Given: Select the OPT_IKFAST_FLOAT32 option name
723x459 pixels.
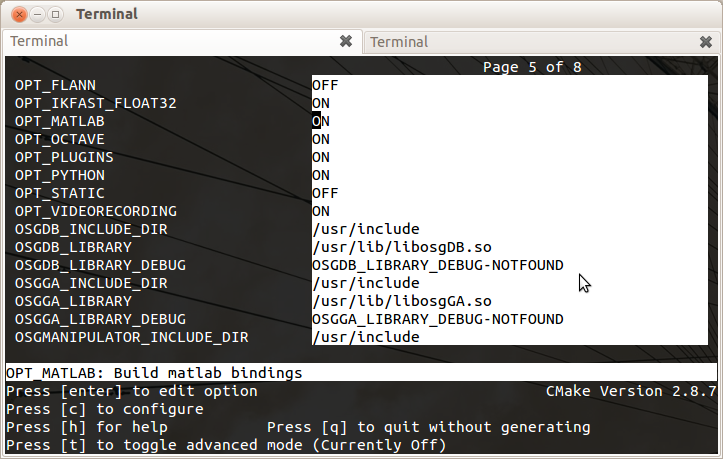Looking at the screenshot, I should (96, 103).
